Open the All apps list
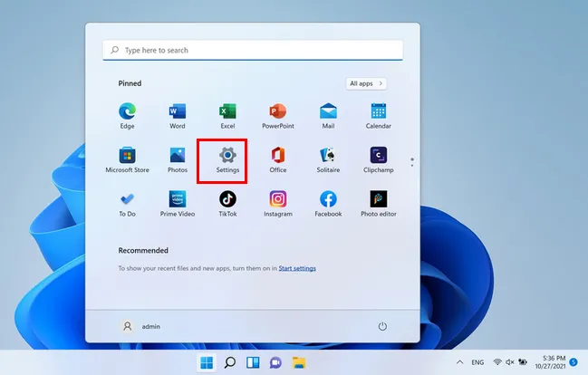Screen dimensions: 588x375 point(366,83)
